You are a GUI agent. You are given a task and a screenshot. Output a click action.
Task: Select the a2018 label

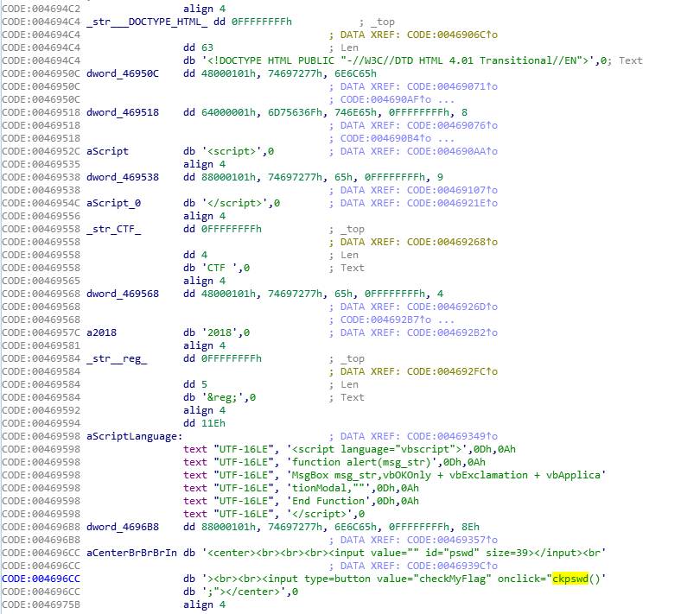click(101, 332)
